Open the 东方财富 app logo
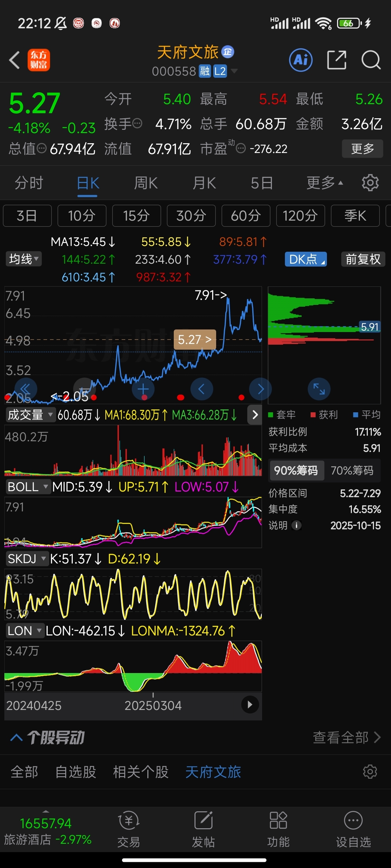Viewport: 391px width, 868px height. (x=39, y=60)
